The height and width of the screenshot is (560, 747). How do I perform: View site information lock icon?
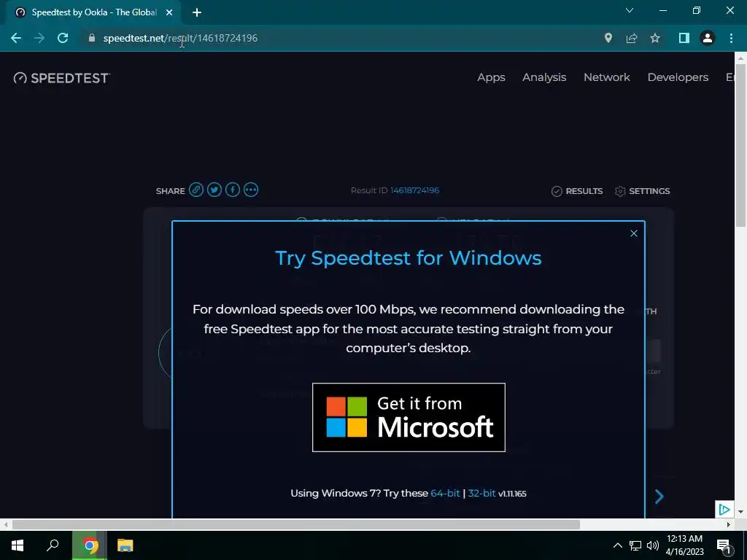(x=92, y=38)
